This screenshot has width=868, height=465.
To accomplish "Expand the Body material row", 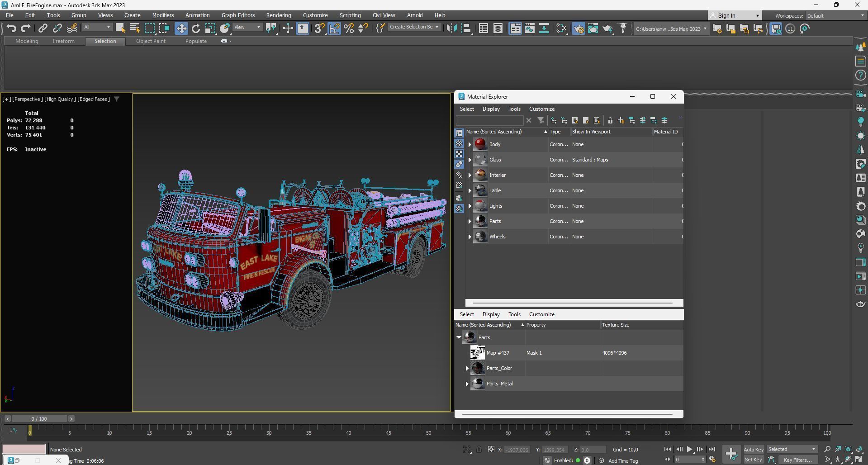I will click(470, 145).
